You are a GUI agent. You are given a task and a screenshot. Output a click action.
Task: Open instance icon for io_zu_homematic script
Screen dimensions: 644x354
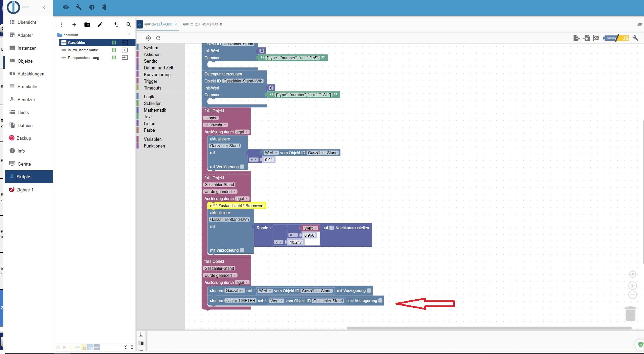click(x=125, y=50)
